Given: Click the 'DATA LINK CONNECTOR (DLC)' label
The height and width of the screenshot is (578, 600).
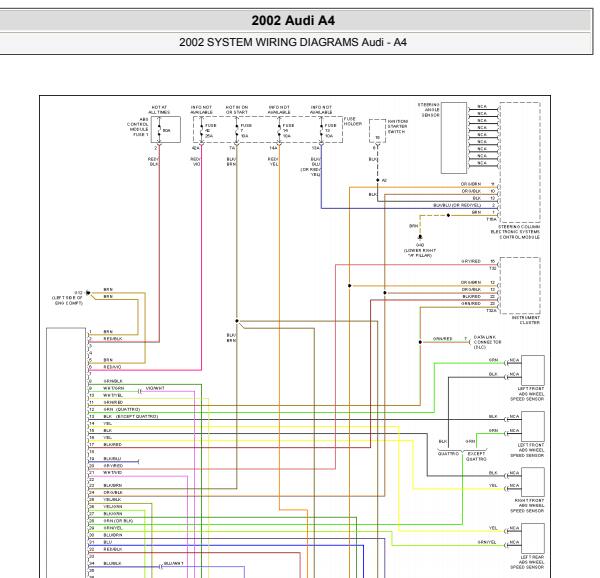Looking at the screenshot, I should click(487, 342).
